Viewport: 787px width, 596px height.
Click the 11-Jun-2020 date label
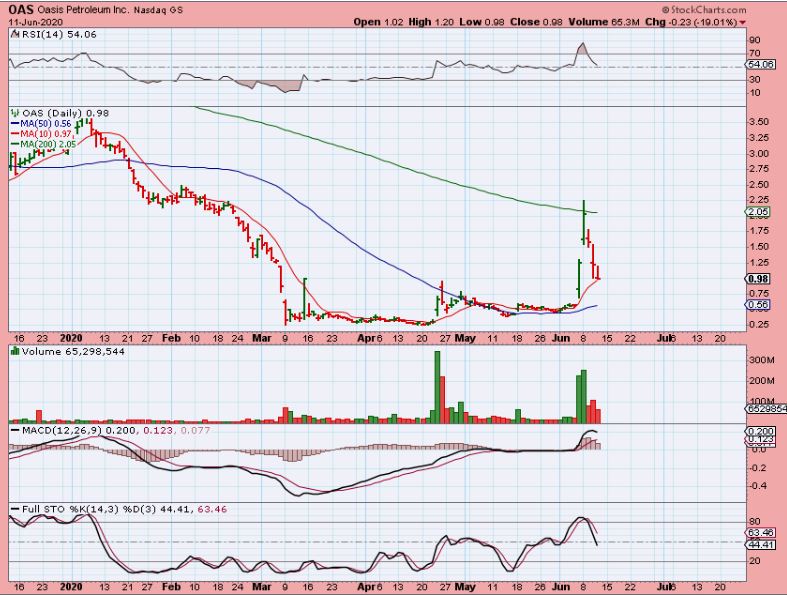pos(36,22)
